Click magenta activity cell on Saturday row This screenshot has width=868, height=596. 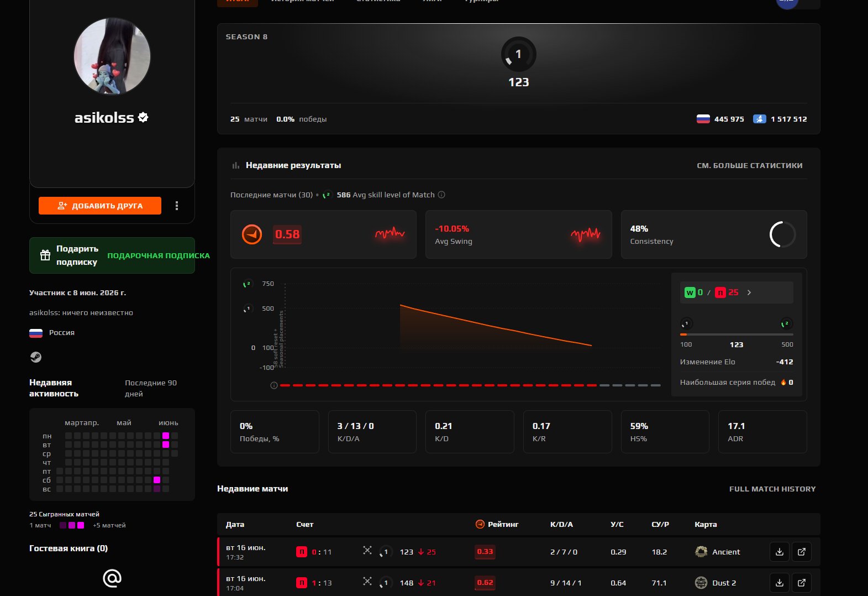(x=157, y=480)
